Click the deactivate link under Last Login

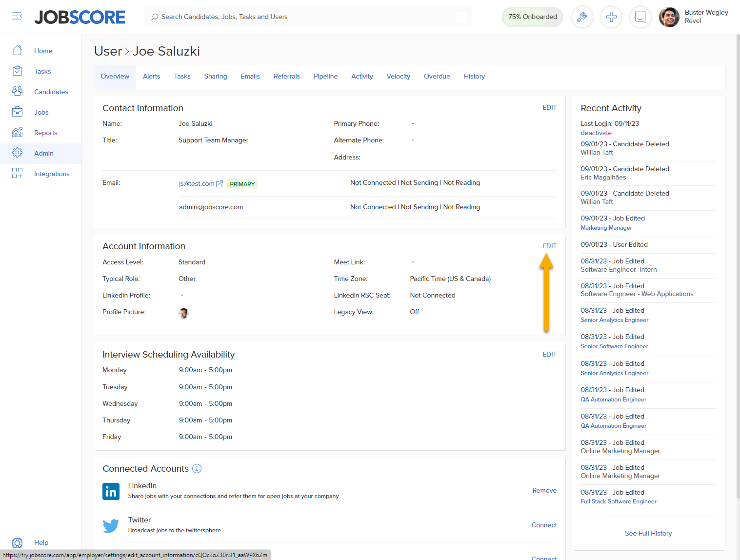point(596,133)
